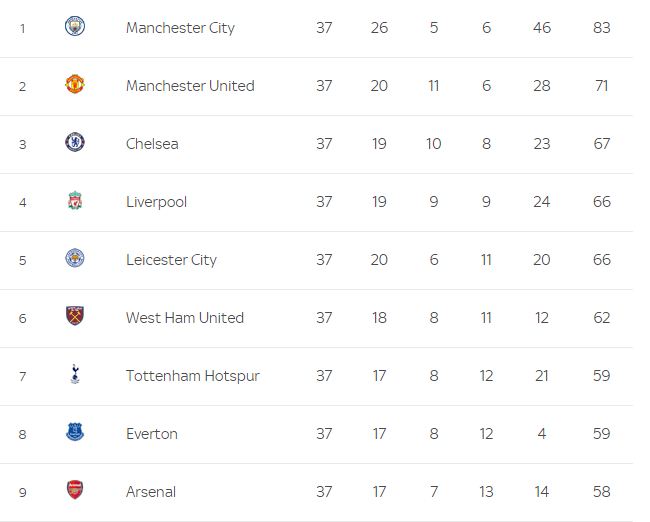Open the Manchester United team link
This screenshot has width=650, height=522.
tap(190, 86)
